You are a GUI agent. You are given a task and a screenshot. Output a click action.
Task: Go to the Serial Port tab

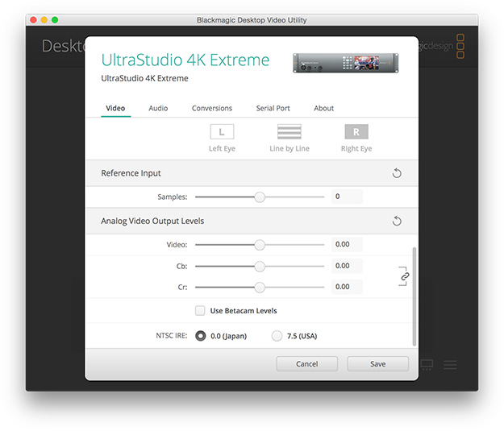(x=273, y=108)
